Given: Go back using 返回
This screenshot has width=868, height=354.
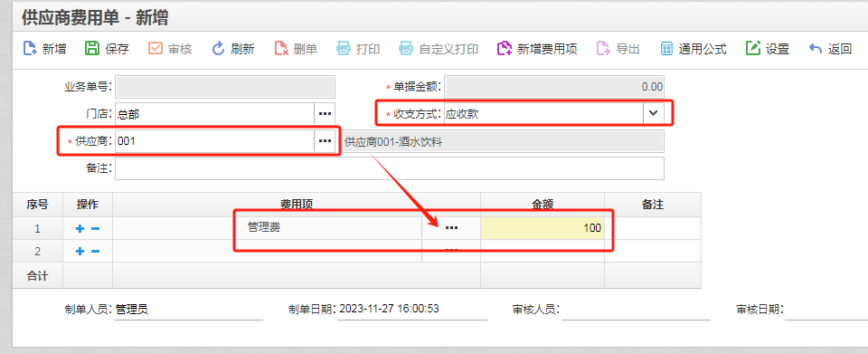Looking at the screenshot, I should 815,49.
